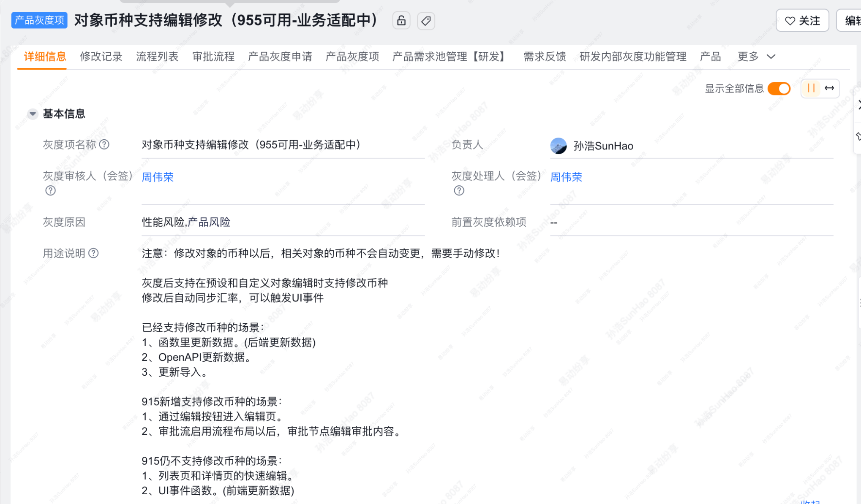Open the 审批流程 tab

click(x=213, y=57)
